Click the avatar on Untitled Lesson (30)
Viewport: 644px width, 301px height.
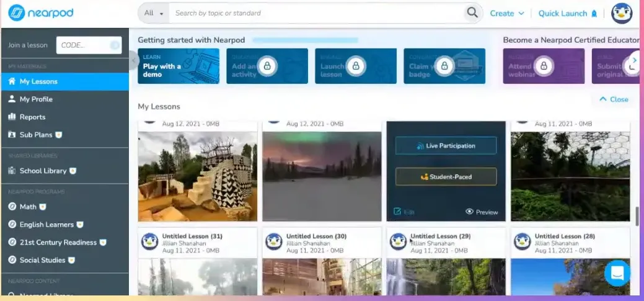[274, 242]
